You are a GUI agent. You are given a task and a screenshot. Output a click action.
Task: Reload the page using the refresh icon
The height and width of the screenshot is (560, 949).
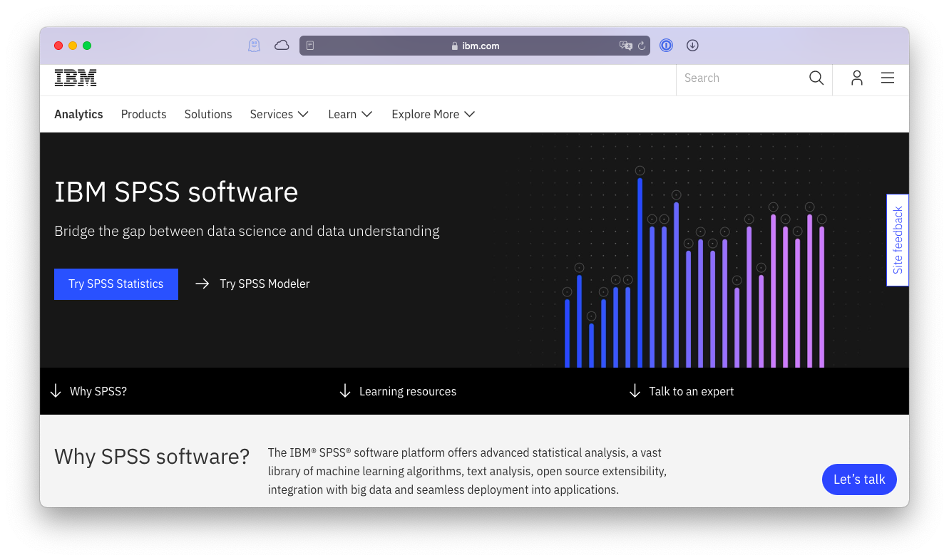tap(642, 46)
